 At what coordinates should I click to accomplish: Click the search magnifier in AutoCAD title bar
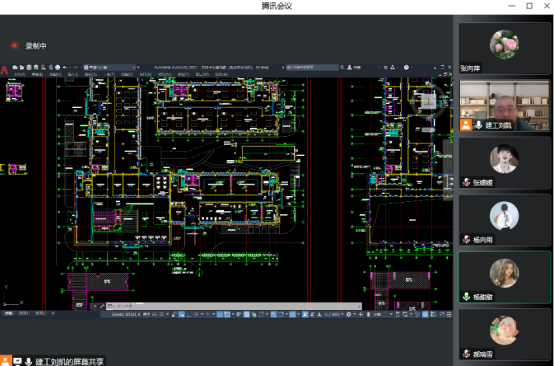342,67
